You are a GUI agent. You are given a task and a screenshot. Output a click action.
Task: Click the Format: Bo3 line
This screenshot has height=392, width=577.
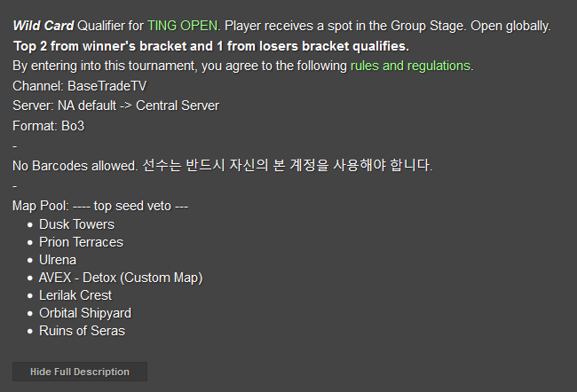tap(49, 126)
